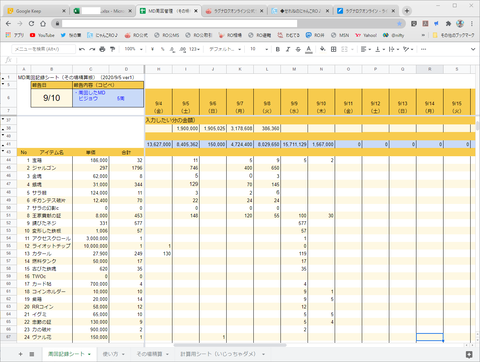Open the text color picker

309,49
